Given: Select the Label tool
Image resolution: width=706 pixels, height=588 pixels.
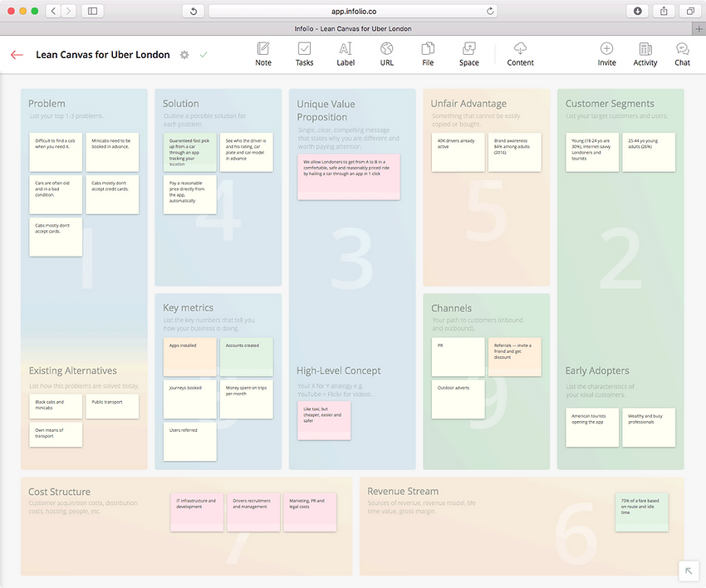Looking at the screenshot, I should point(346,54).
